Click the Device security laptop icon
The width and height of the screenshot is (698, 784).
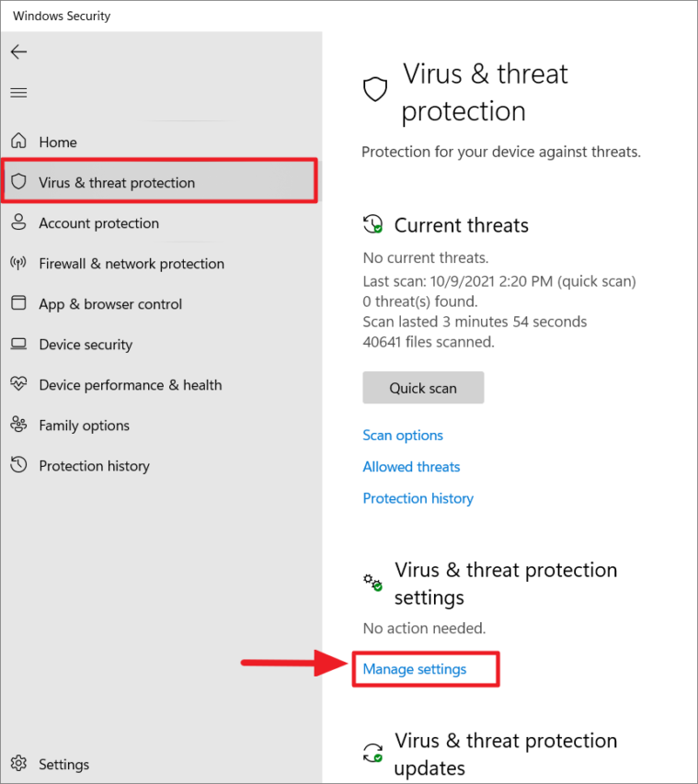pos(19,344)
